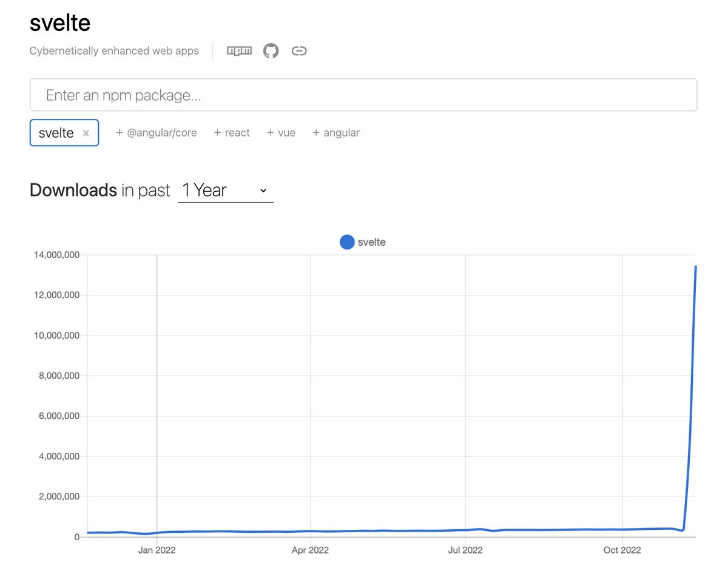This screenshot has height=579, width=728.
Task: Add @angular/core to the comparison
Action: tap(157, 133)
